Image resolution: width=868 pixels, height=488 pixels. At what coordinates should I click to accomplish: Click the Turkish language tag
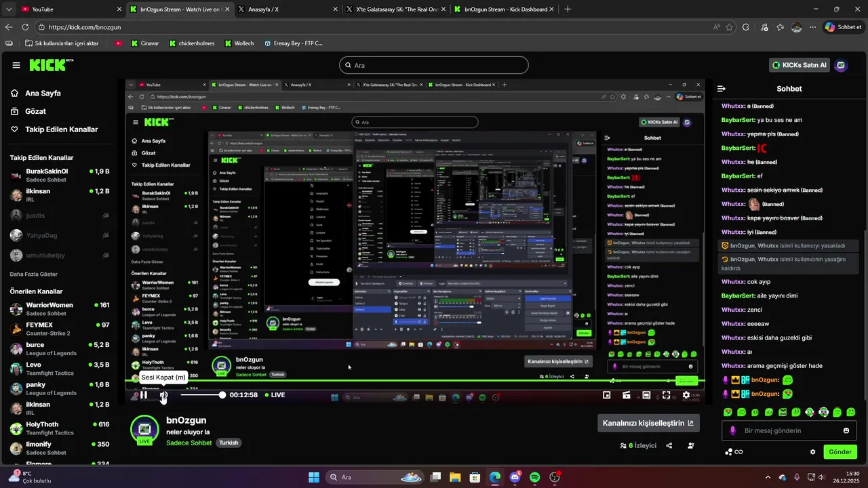229,443
